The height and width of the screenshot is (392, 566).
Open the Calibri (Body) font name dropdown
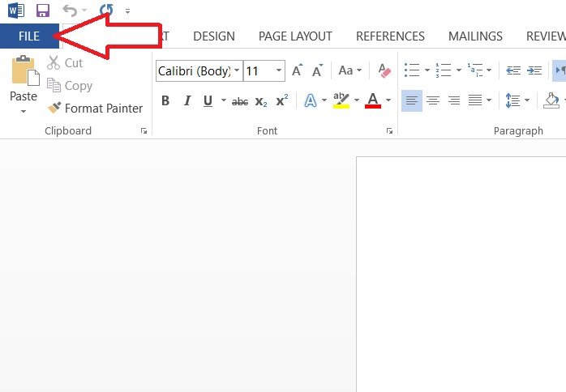click(x=237, y=71)
